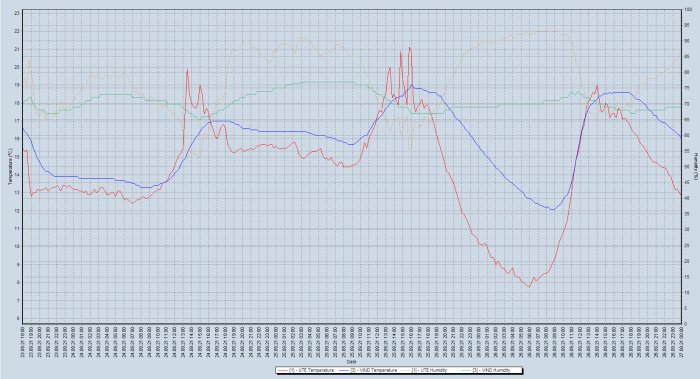Click the UTE Humidity legend entry

pyautogui.click(x=423, y=370)
